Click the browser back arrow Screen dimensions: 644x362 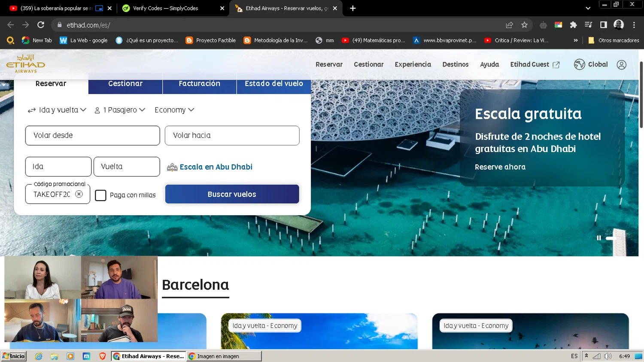[x=11, y=25]
